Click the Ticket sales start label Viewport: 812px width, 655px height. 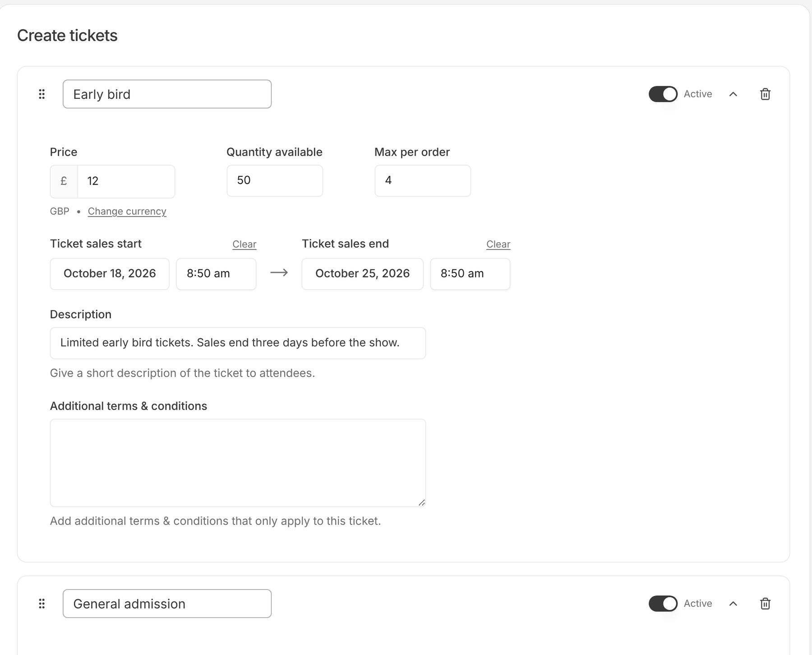(96, 244)
